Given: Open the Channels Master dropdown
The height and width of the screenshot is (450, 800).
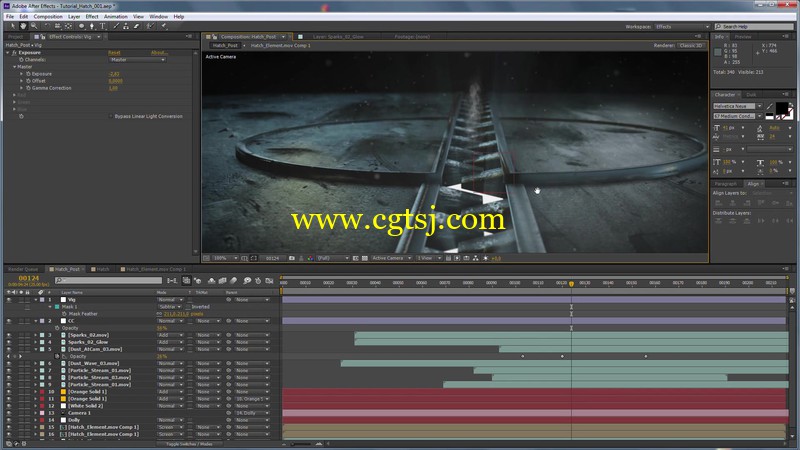Looking at the screenshot, I should click(x=137, y=60).
